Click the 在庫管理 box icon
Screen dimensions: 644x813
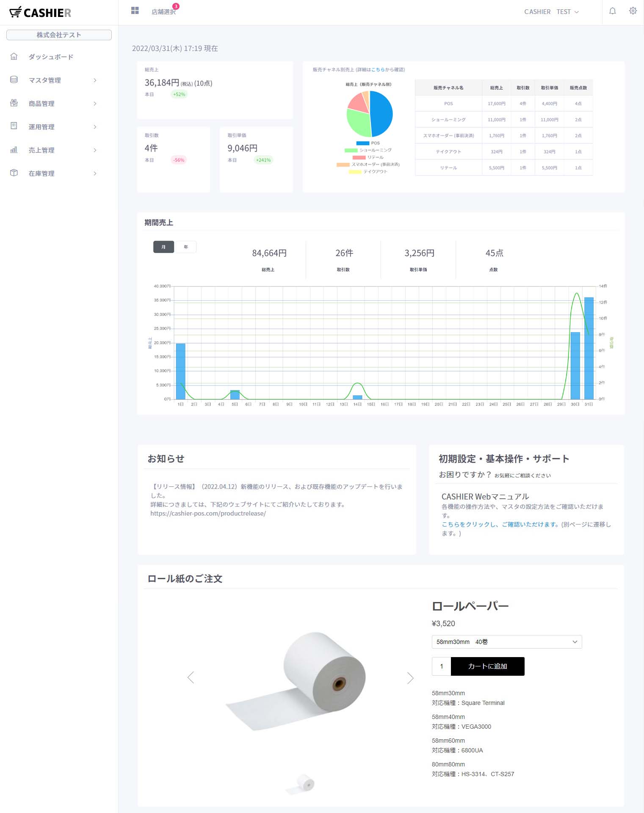14,173
